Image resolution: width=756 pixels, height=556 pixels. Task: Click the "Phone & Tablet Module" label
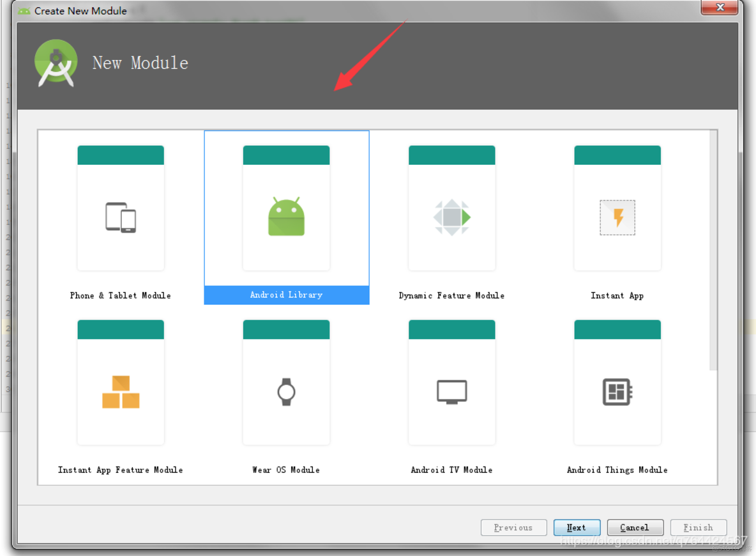click(x=121, y=295)
